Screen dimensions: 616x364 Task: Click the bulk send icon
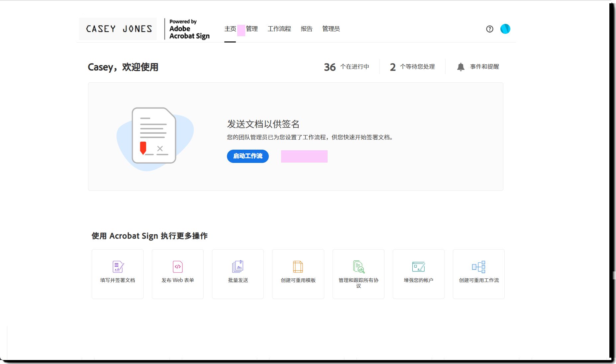(x=238, y=266)
